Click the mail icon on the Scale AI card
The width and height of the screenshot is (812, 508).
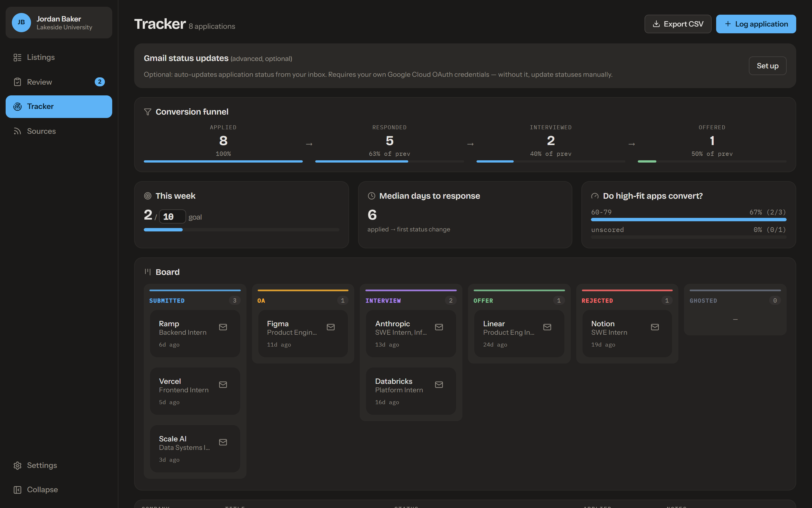coord(223,442)
